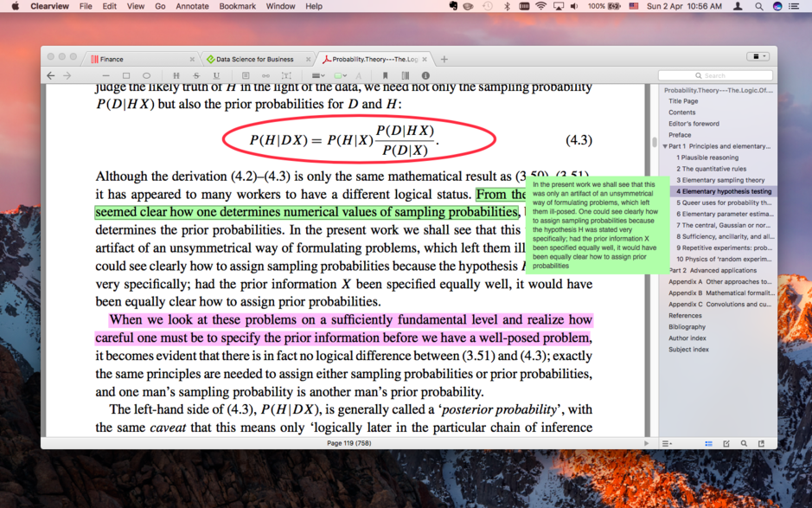This screenshot has width=812, height=508.
Task: Go back using the back navigation arrow
Action: (x=48, y=75)
